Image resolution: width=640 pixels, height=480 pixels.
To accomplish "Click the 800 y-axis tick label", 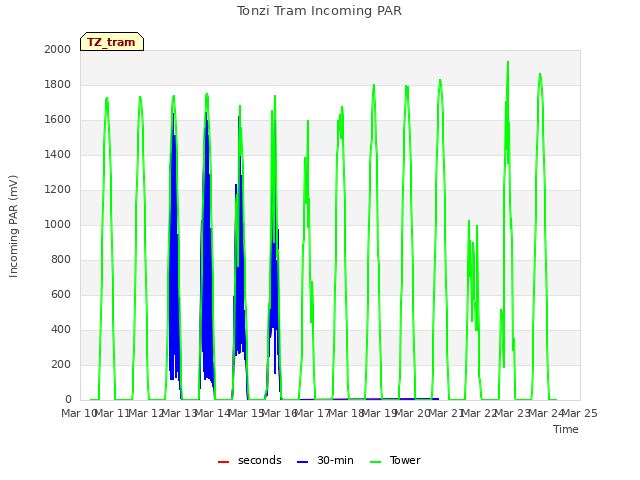I will tap(61, 260).
